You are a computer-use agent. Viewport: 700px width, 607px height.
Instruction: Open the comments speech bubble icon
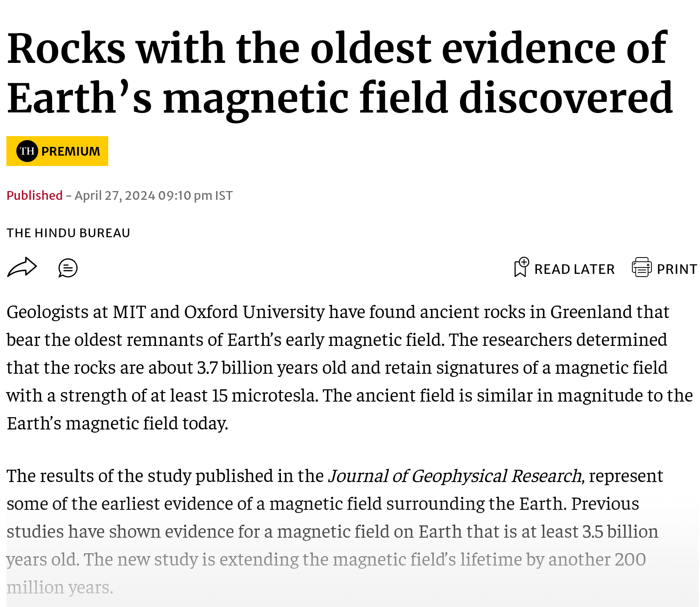[68, 268]
